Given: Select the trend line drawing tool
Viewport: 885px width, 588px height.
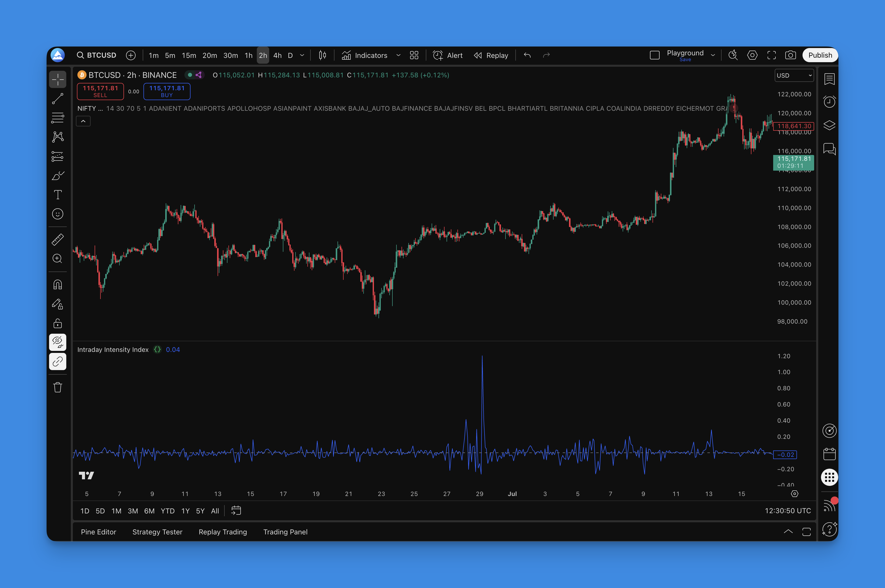Looking at the screenshot, I should click(57, 99).
